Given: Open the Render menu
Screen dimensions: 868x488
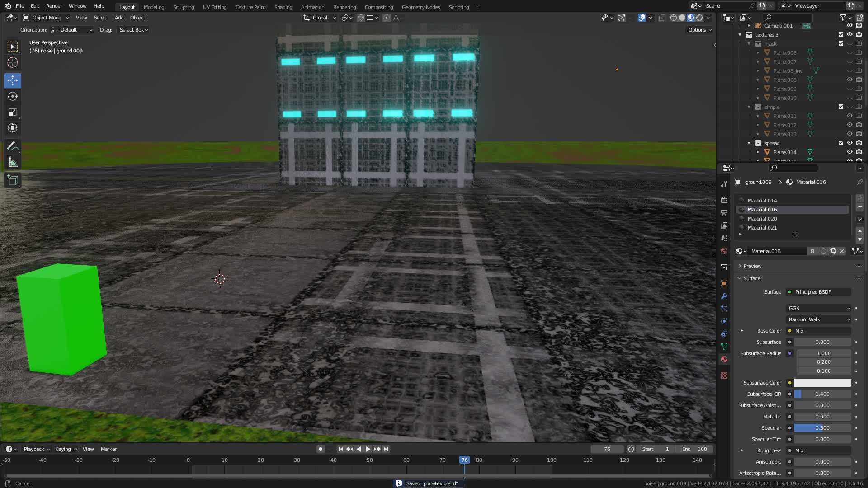Looking at the screenshot, I should [54, 6].
